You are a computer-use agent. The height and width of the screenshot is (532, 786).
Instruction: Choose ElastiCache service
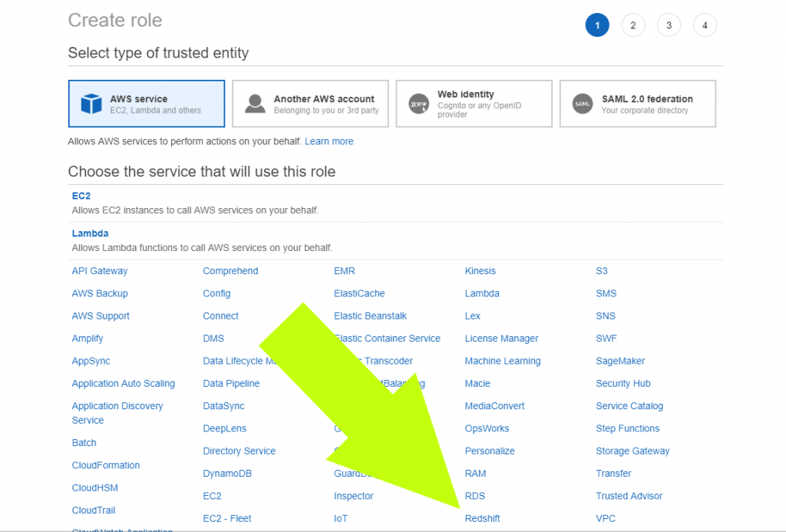(359, 293)
